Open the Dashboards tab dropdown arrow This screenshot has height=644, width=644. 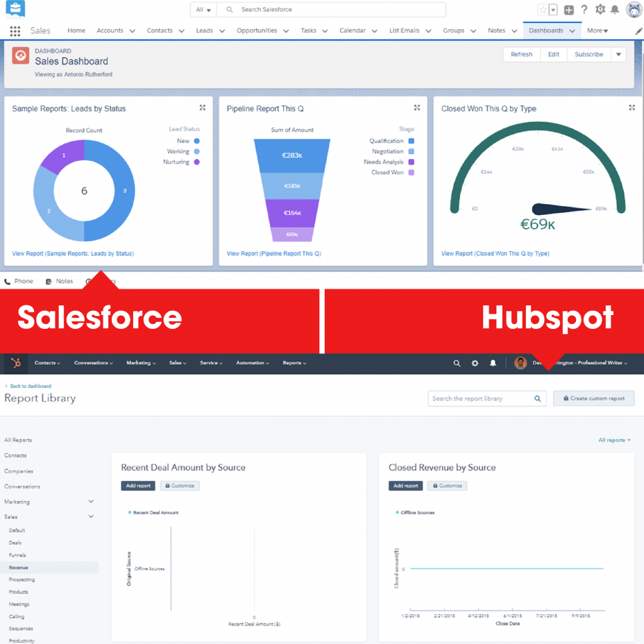571,31
